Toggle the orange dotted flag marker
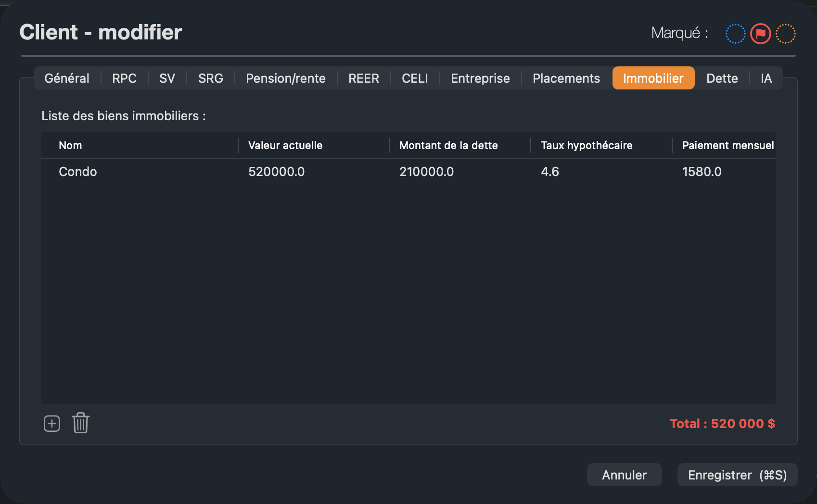 coord(786,34)
